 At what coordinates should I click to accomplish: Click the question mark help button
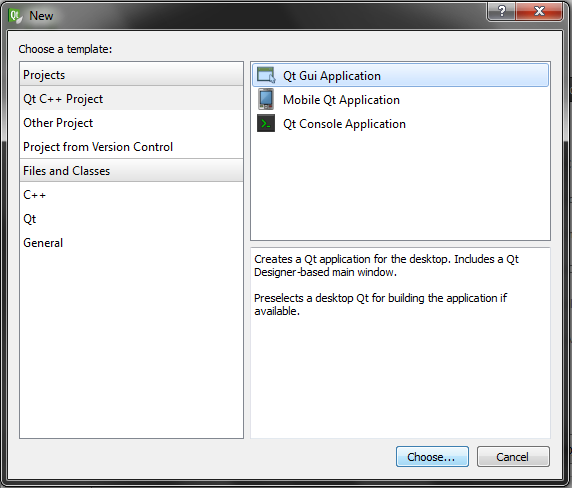point(502,12)
